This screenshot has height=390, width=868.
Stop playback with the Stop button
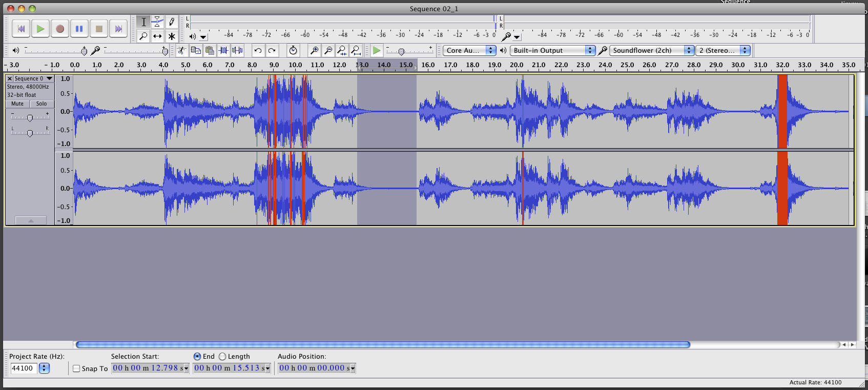99,29
